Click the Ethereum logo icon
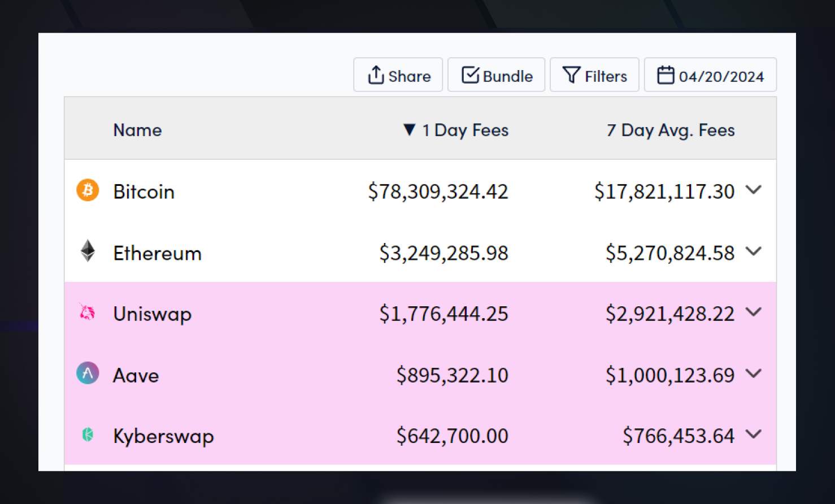Image resolution: width=835 pixels, height=504 pixels. click(x=88, y=251)
